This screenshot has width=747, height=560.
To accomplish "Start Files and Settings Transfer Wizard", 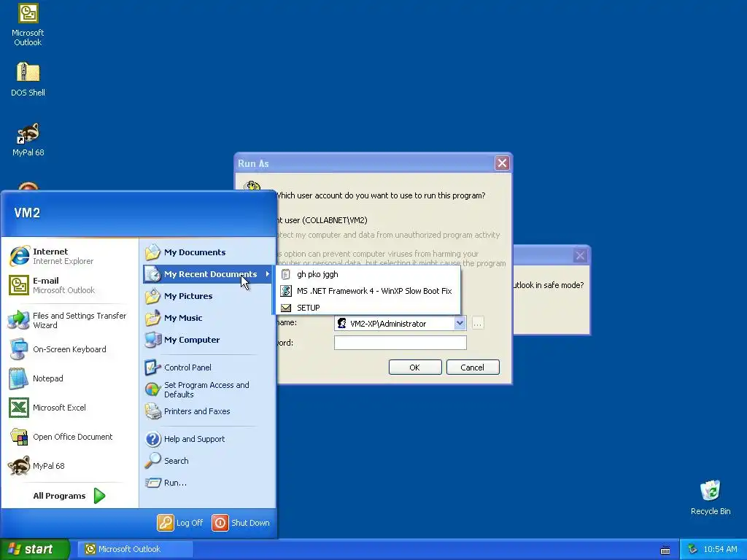I will point(69,320).
